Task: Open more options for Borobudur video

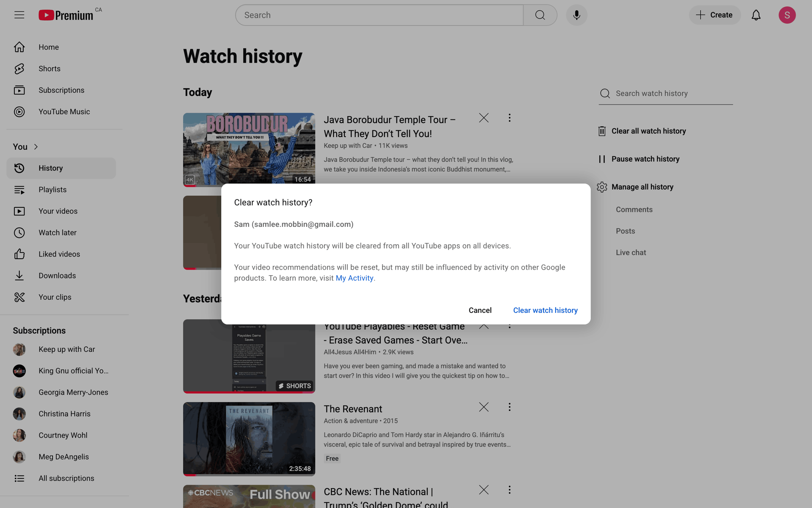Action: [x=509, y=118]
